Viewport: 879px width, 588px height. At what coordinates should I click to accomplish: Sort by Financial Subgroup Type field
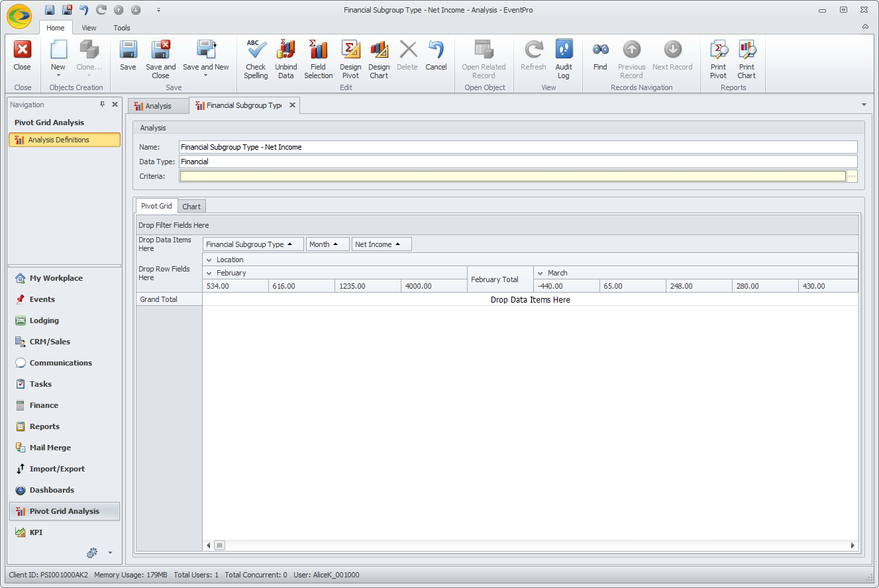253,244
